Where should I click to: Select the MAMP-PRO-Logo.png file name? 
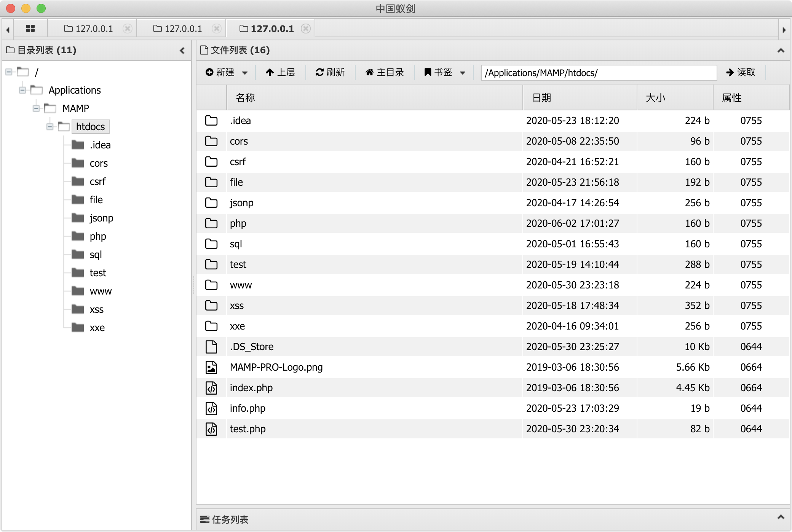click(276, 367)
